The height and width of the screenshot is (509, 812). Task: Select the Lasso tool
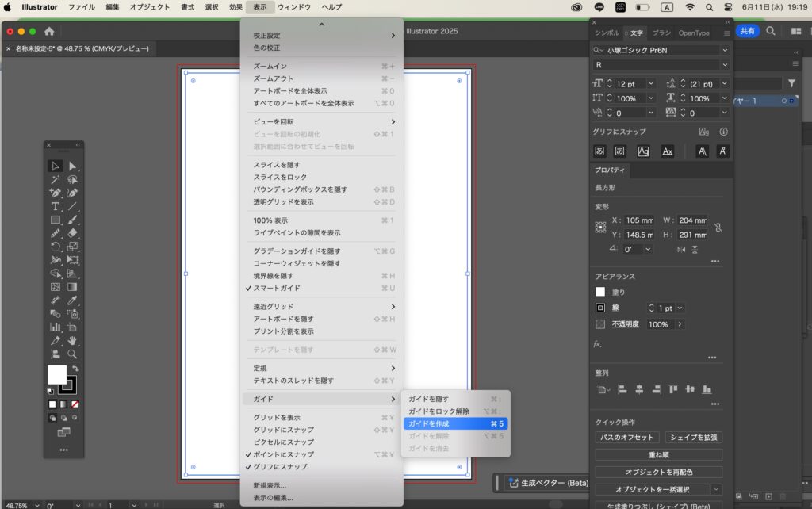[72, 179]
